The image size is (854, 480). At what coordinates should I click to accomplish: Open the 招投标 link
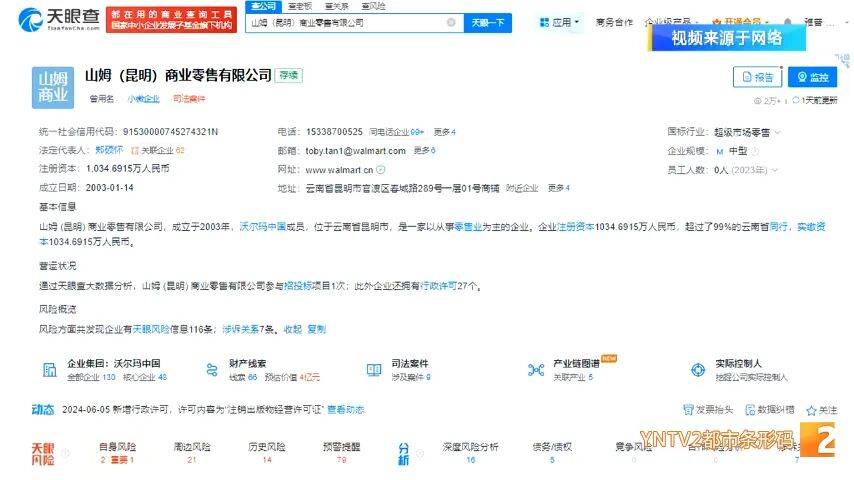point(298,285)
